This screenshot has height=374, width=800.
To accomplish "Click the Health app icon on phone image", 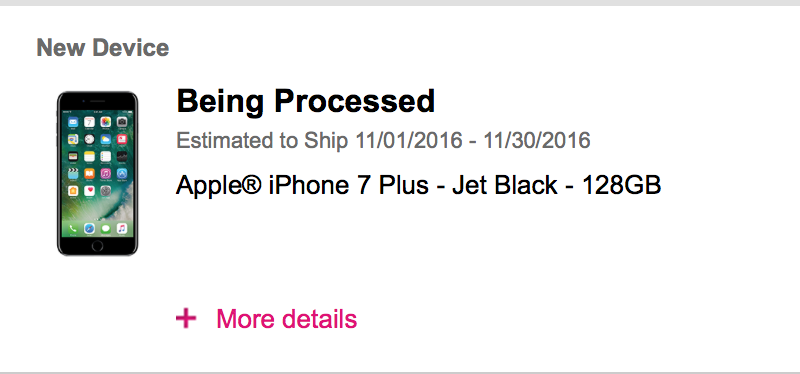I will [89, 191].
